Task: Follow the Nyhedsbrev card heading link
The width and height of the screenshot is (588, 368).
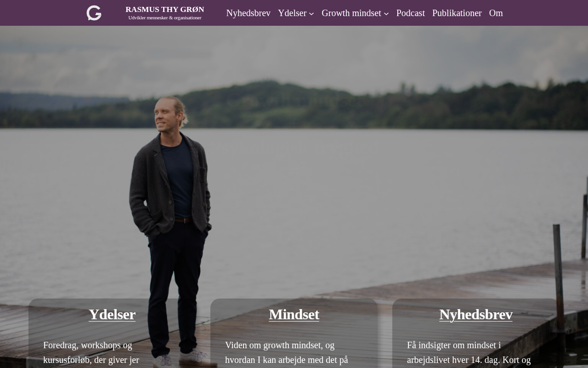Action: 476,314
